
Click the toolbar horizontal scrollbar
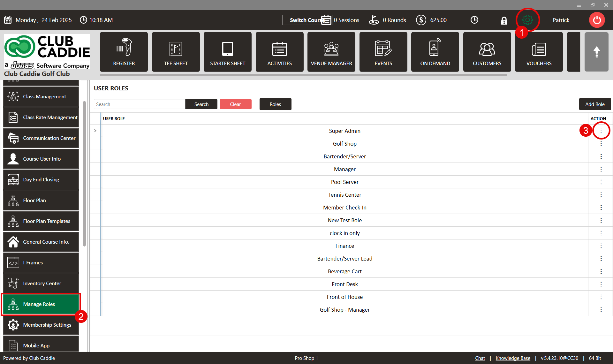[x=304, y=75]
